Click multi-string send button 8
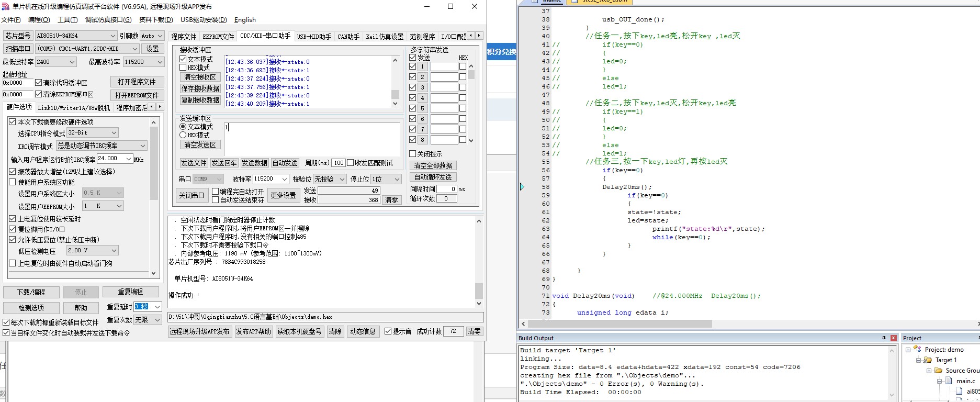 (422, 140)
